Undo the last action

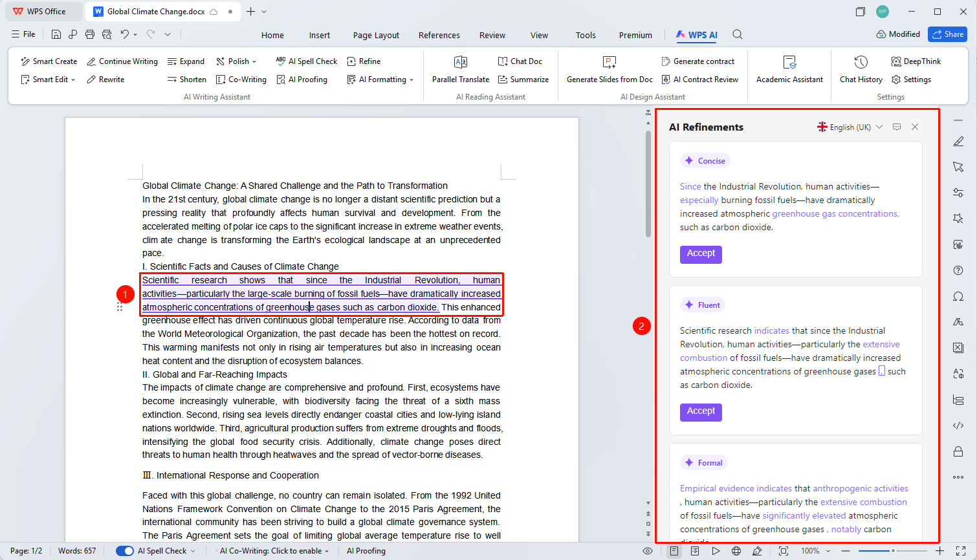click(x=125, y=34)
